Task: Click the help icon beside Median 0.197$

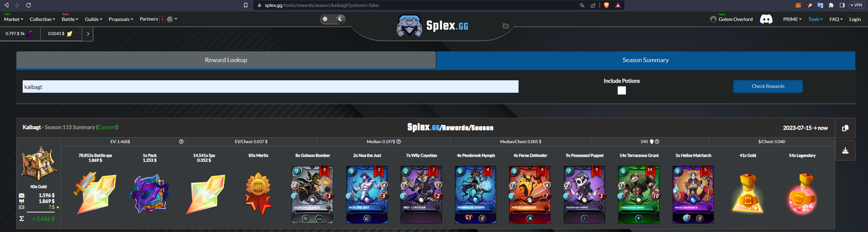Action: pyautogui.click(x=399, y=142)
